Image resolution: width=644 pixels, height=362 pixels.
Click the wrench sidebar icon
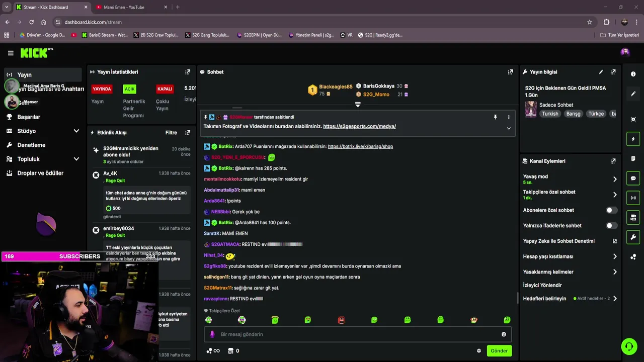[x=633, y=237]
